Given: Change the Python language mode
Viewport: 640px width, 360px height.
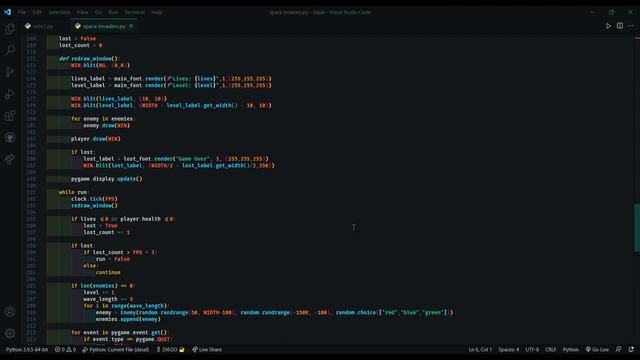Looking at the screenshot, I should pos(571,349).
